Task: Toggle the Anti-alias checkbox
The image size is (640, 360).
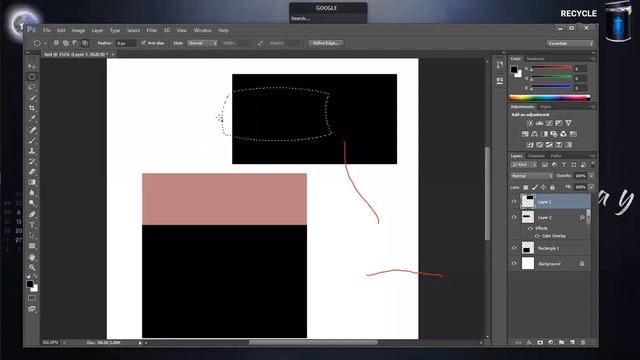Action: [144, 43]
